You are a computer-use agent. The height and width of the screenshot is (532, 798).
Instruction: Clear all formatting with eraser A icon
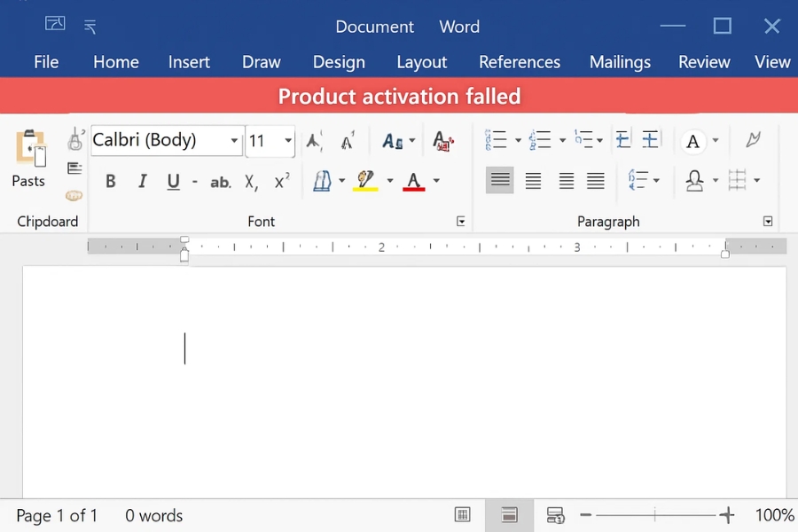[442, 141]
